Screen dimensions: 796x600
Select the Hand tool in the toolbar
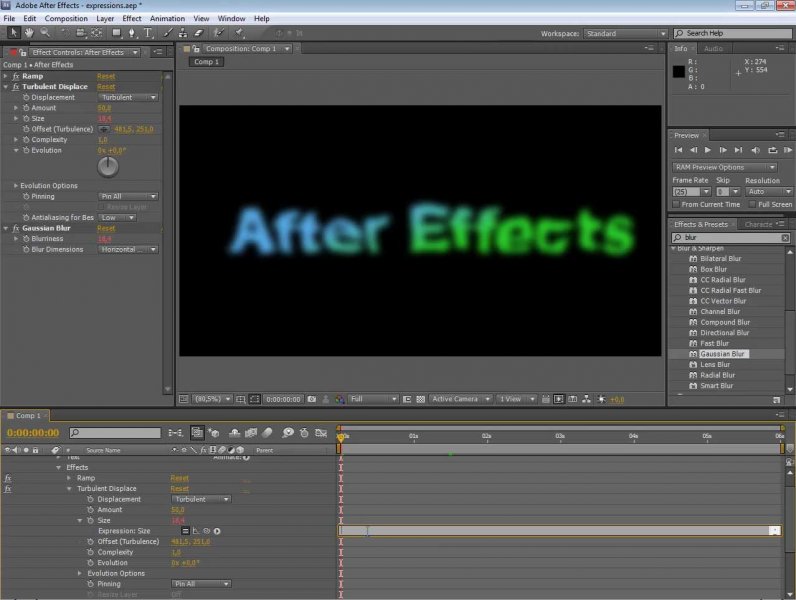click(29, 33)
